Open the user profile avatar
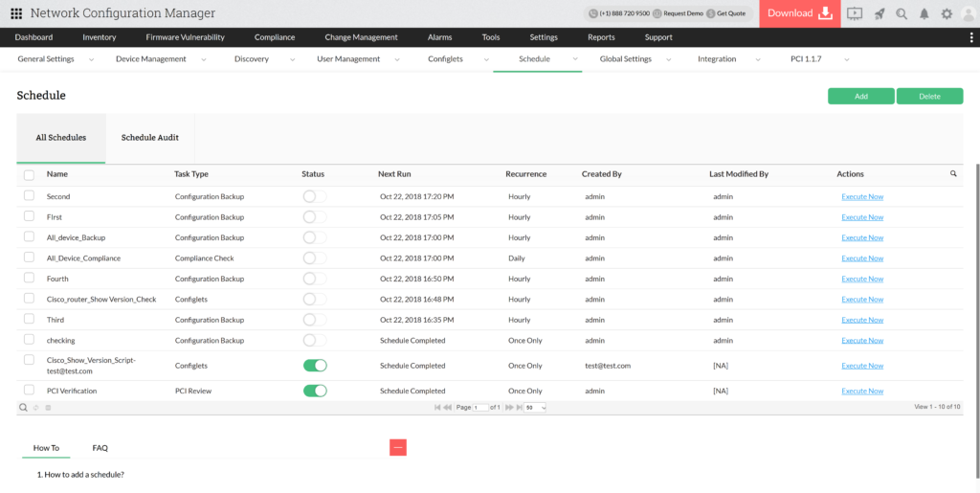The width and height of the screenshot is (980, 493). click(x=968, y=13)
